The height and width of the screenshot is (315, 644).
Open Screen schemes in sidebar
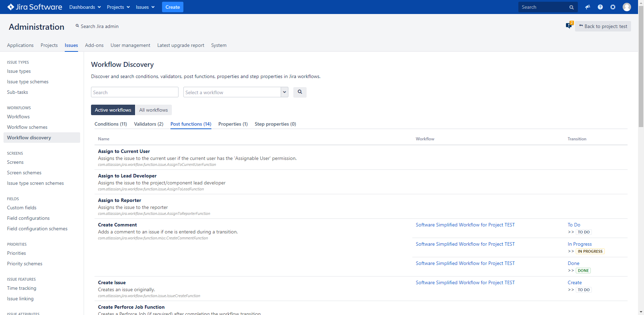(x=24, y=173)
